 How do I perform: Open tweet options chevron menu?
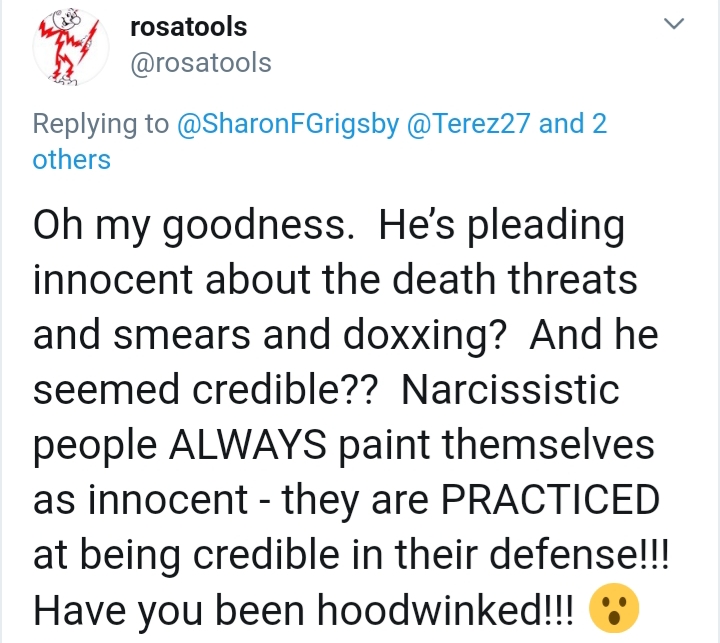pyautogui.click(x=674, y=23)
